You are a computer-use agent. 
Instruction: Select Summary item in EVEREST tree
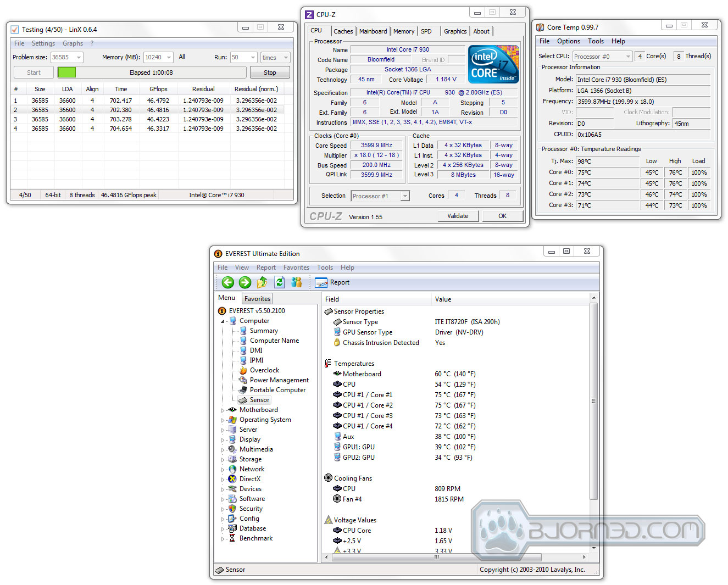pyautogui.click(x=264, y=331)
